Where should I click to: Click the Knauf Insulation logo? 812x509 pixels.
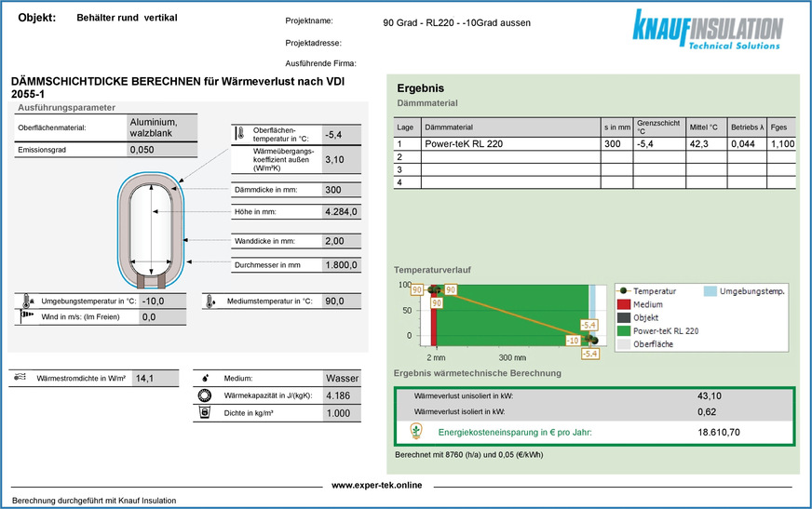708,30
